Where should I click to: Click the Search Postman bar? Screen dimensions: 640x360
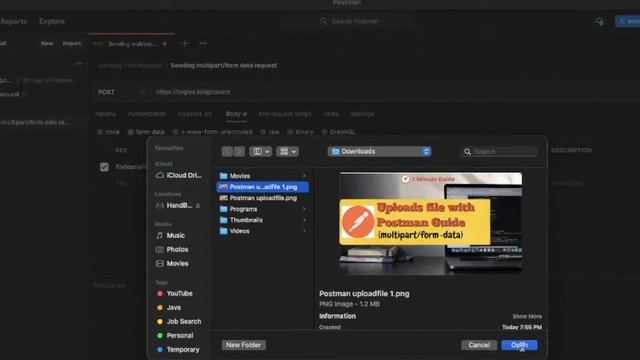(x=348, y=21)
